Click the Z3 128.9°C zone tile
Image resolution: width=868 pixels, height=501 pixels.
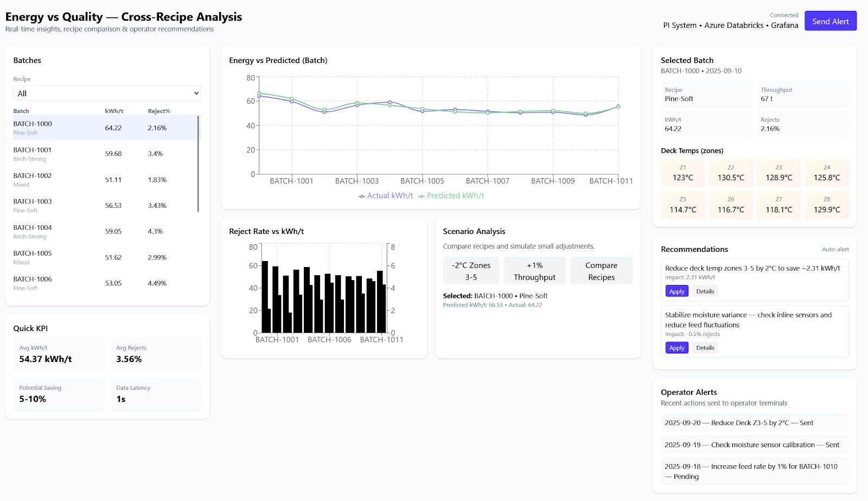779,173
